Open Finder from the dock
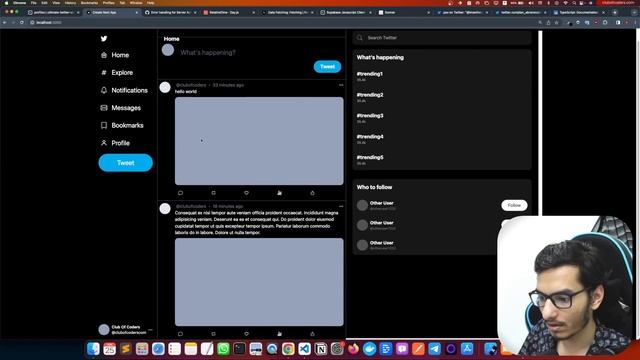The width and height of the screenshot is (640, 360). coord(93,349)
